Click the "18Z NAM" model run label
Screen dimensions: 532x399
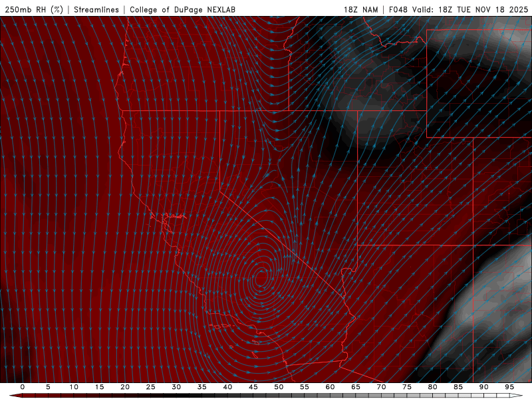[360, 9]
